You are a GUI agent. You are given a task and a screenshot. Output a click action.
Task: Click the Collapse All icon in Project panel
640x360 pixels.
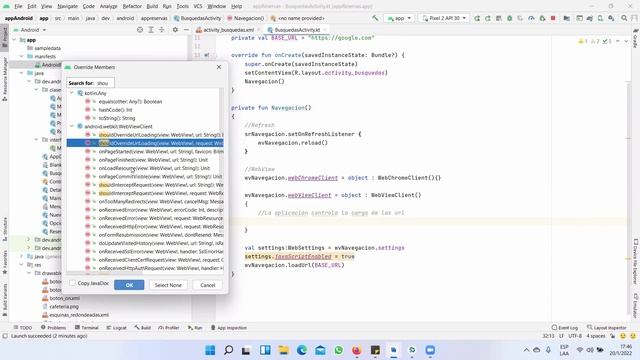(x=162, y=30)
